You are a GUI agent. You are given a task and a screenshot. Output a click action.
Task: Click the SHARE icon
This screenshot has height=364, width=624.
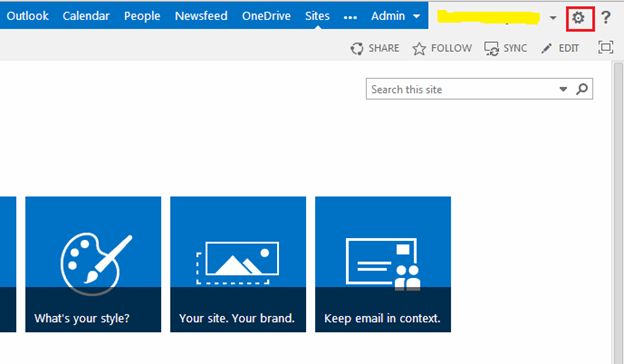357,49
